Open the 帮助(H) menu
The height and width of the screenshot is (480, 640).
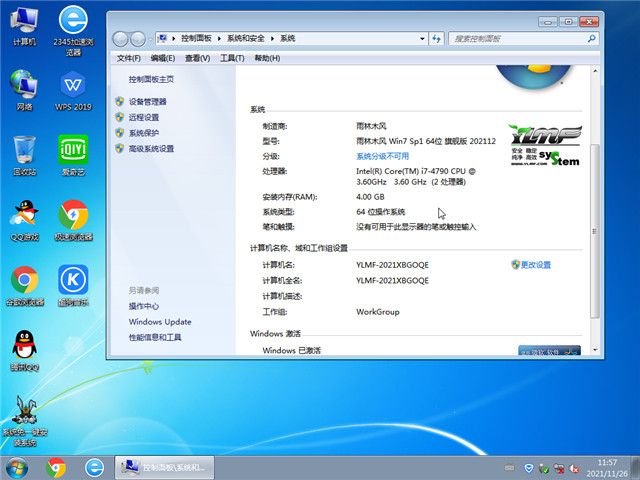point(267,58)
